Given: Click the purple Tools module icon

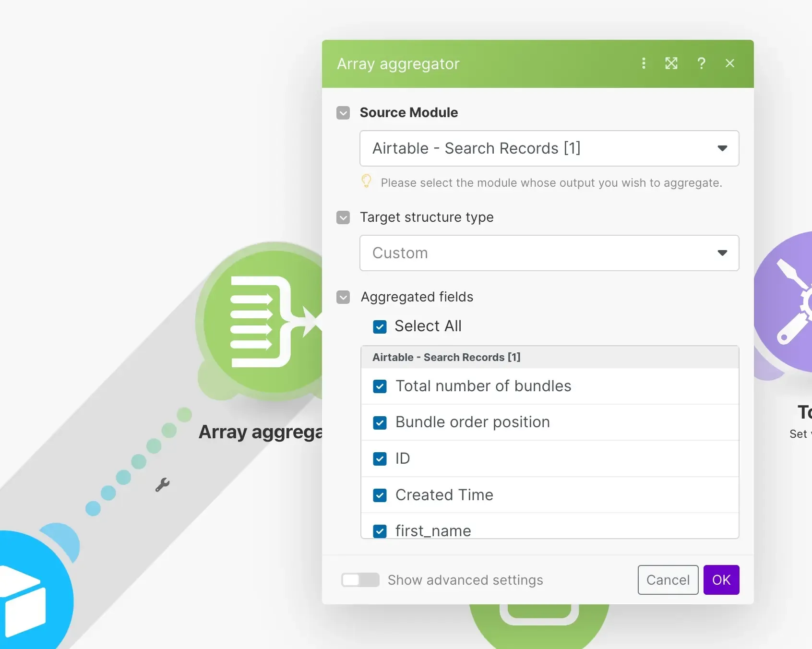Looking at the screenshot, I should tap(783, 302).
